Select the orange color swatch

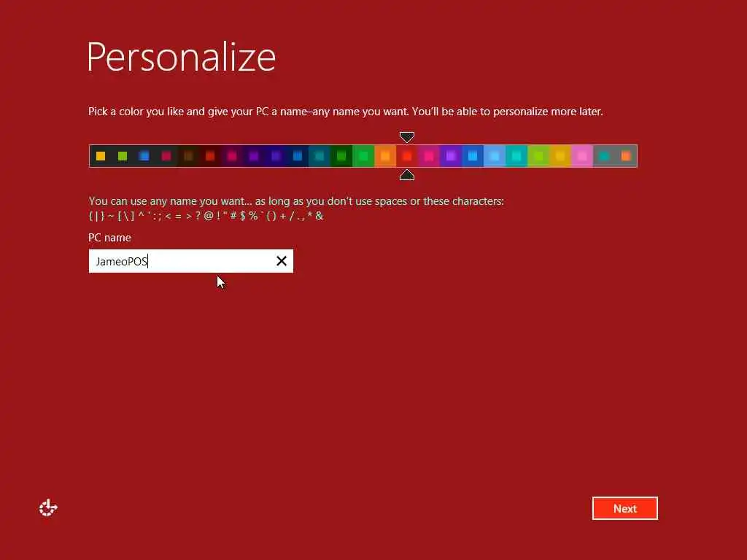point(385,156)
